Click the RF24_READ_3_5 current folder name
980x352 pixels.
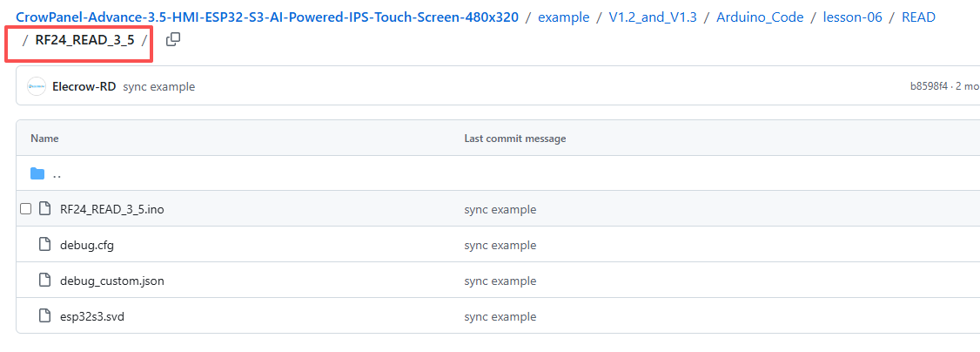click(x=84, y=41)
